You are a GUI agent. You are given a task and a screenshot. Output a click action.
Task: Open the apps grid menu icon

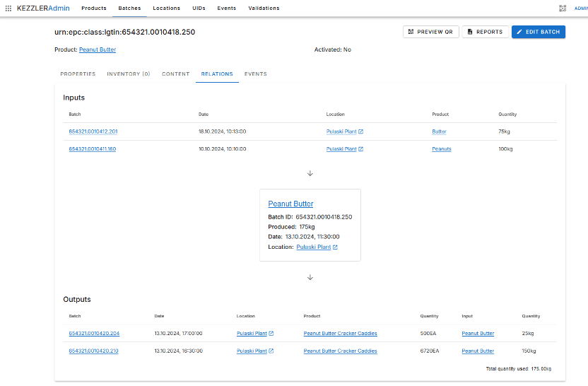click(8, 8)
